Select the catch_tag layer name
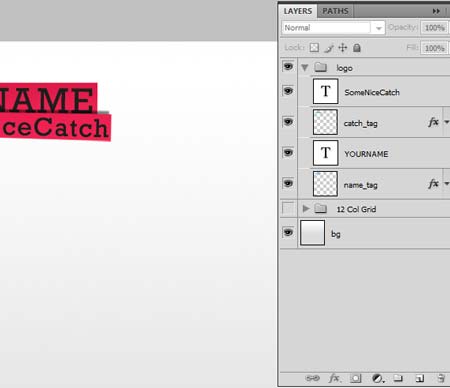The image size is (450, 388). [360, 123]
